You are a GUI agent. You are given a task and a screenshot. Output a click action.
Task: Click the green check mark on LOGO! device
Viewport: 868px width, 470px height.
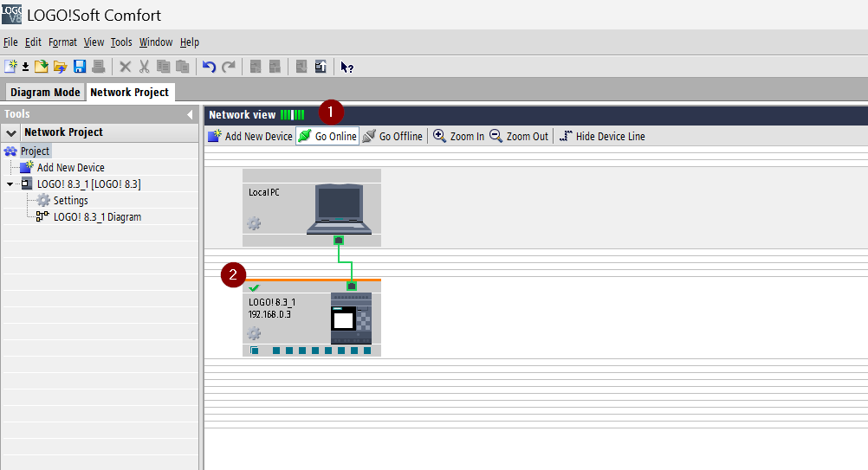coord(254,288)
